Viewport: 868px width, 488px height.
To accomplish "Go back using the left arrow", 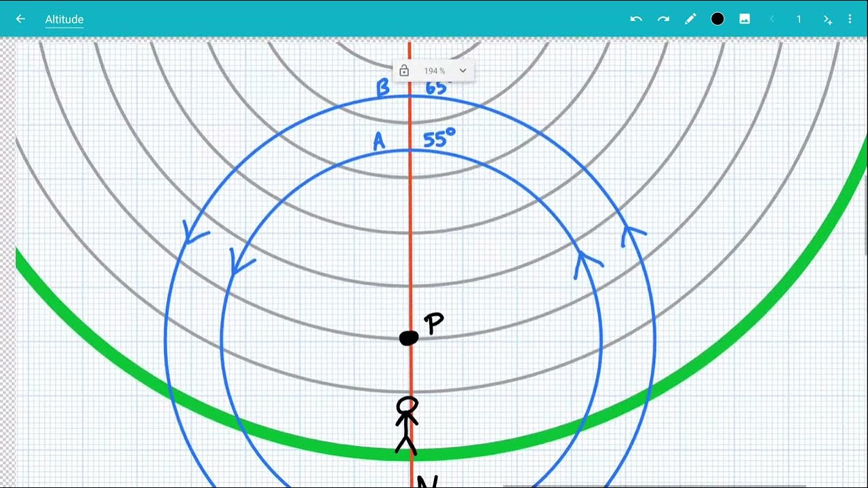I will (20, 19).
